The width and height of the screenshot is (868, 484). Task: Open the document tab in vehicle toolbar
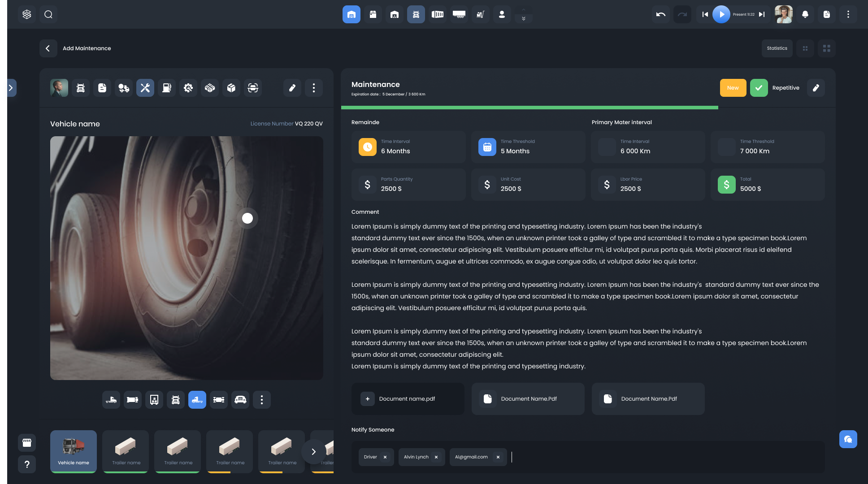pyautogui.click(x=102, y=88)
